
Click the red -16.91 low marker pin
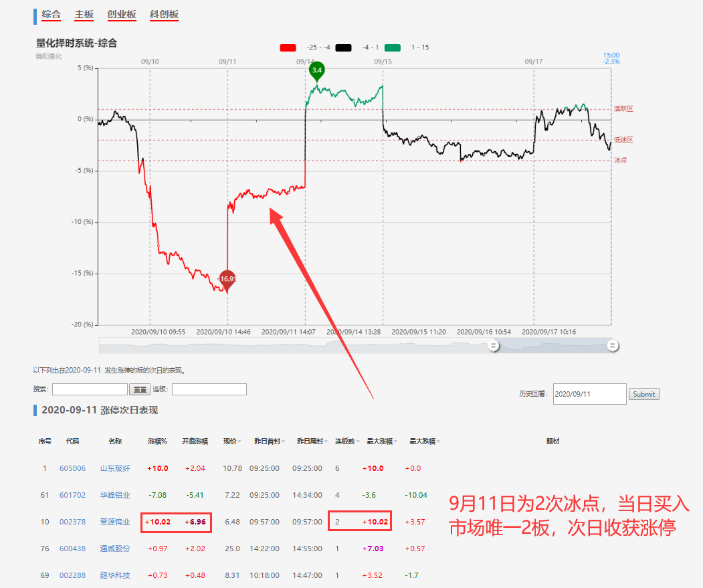coord(227,279)
